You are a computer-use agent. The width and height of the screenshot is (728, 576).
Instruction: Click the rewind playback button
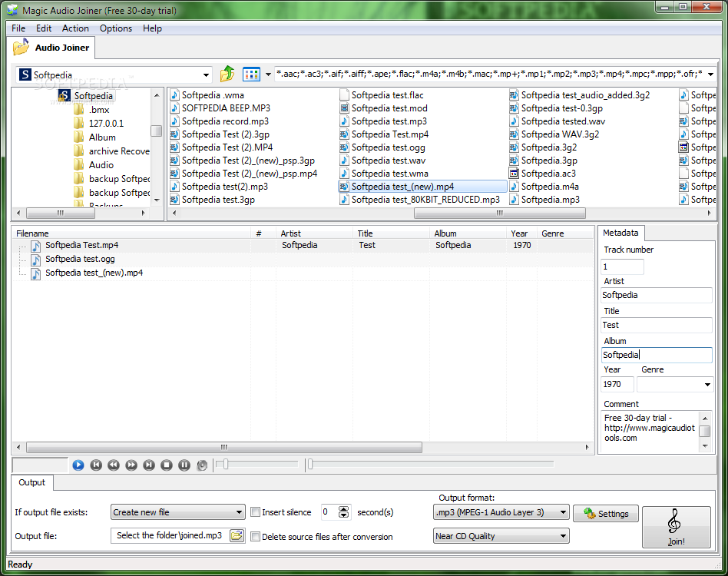114,465
